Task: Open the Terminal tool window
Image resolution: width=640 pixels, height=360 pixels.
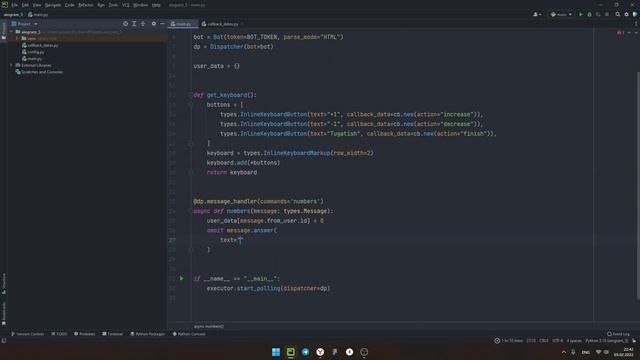Action: point(113,334)
